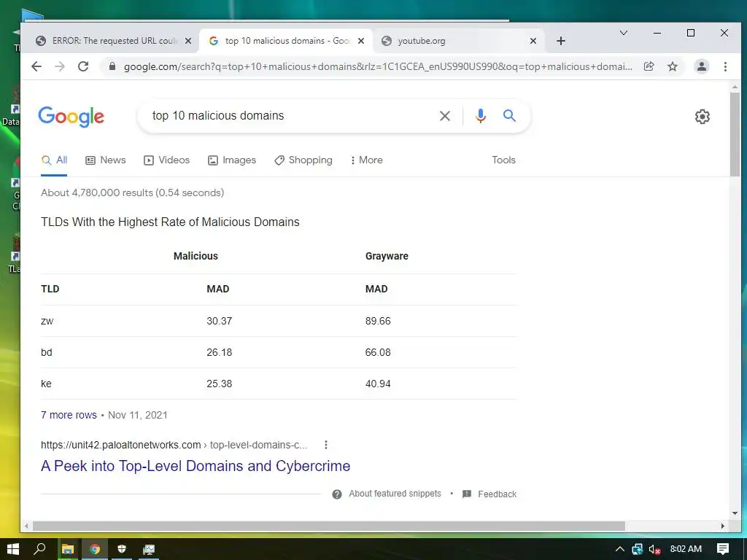747x560 pixels.
Task: Click the forward navigation arrow
Action: (60, 66)
